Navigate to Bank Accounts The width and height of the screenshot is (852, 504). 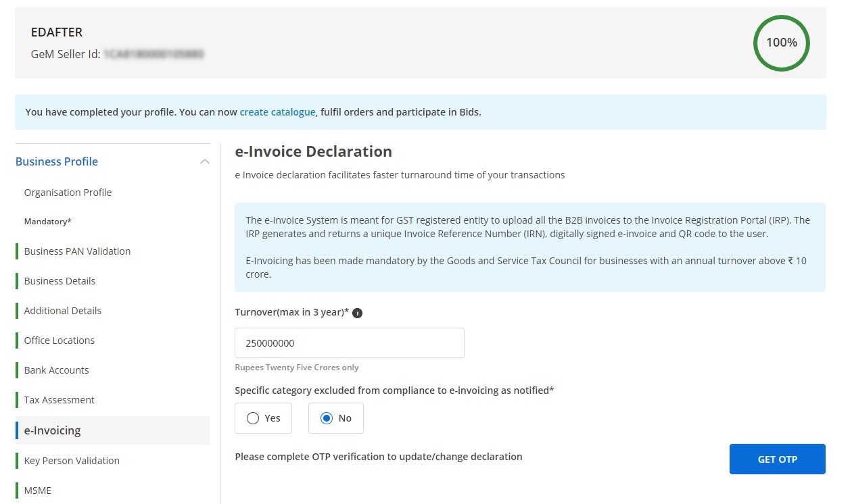55,370
